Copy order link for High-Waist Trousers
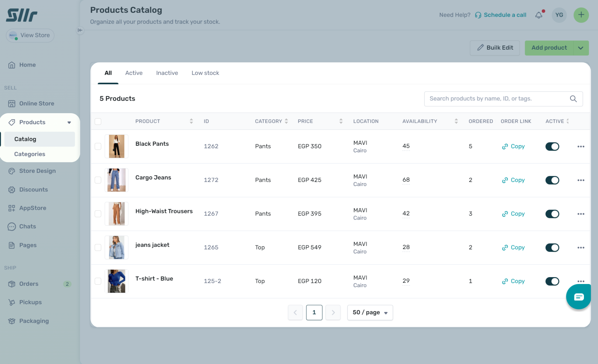The width and height of the screenshot is (598, 364). 513,214
